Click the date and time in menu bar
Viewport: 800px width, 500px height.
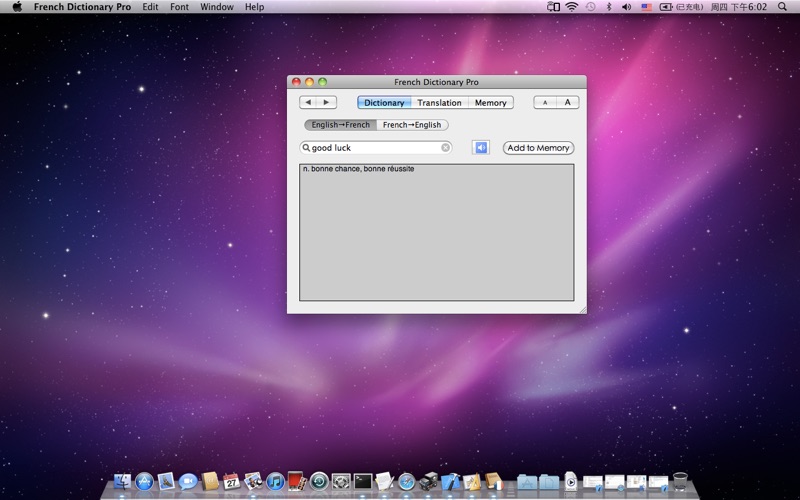click(739, 7)
